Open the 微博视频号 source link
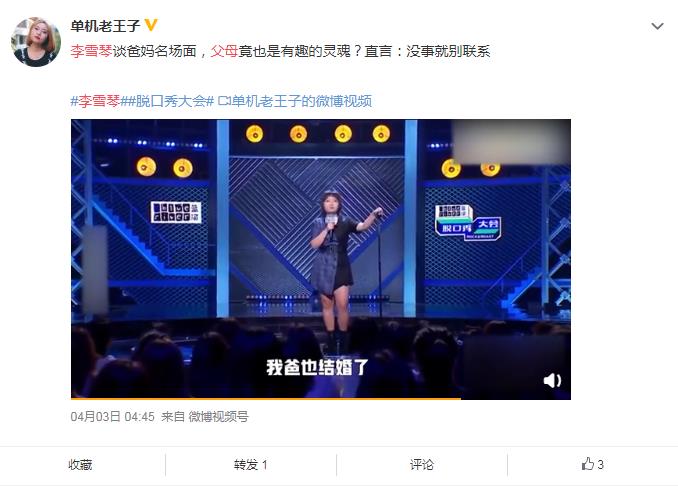This screenshot has width=678, height=486. tap(218, 416)
